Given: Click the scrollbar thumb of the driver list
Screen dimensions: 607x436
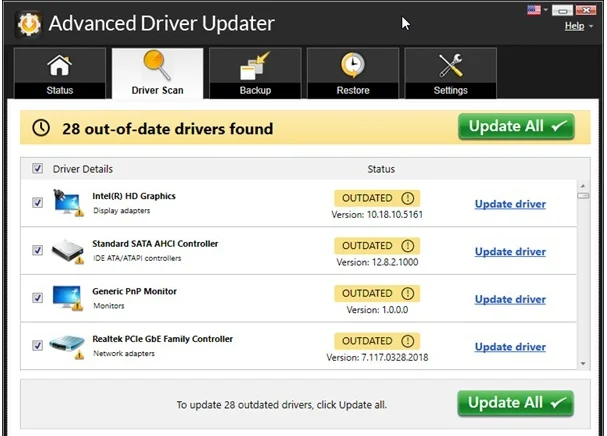Looking at the screenshot, I should (583, 196).
